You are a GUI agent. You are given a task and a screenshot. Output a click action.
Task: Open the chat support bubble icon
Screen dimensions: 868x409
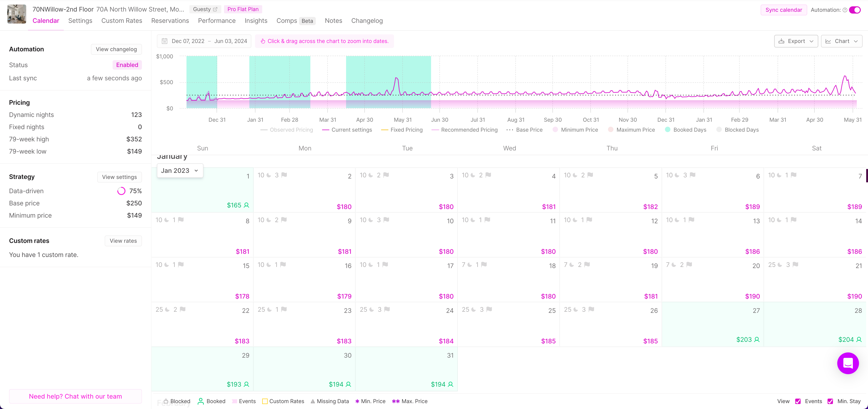848,363
